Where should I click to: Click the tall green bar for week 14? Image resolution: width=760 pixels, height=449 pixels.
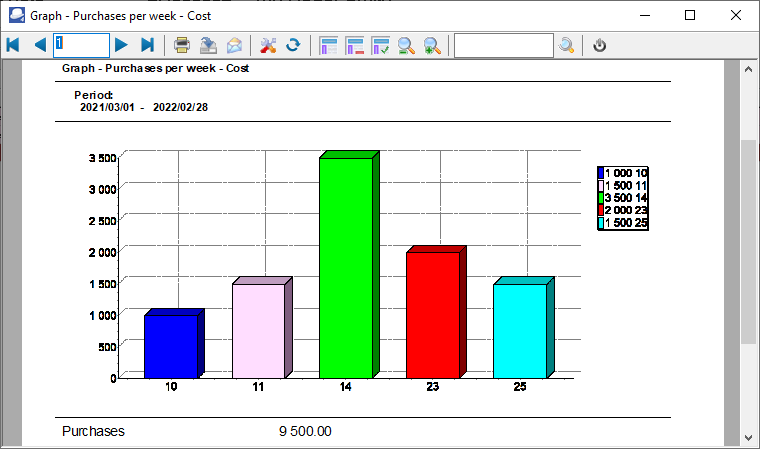click(346, 268)
